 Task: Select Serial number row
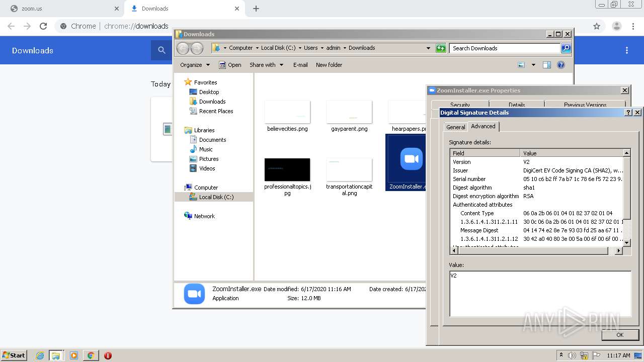click(536, 179)
